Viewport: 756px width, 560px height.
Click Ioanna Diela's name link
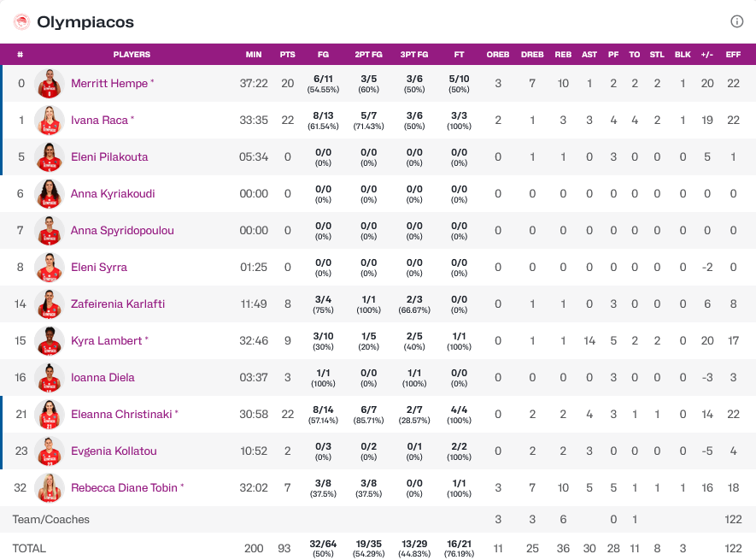[x=103, y=378]
